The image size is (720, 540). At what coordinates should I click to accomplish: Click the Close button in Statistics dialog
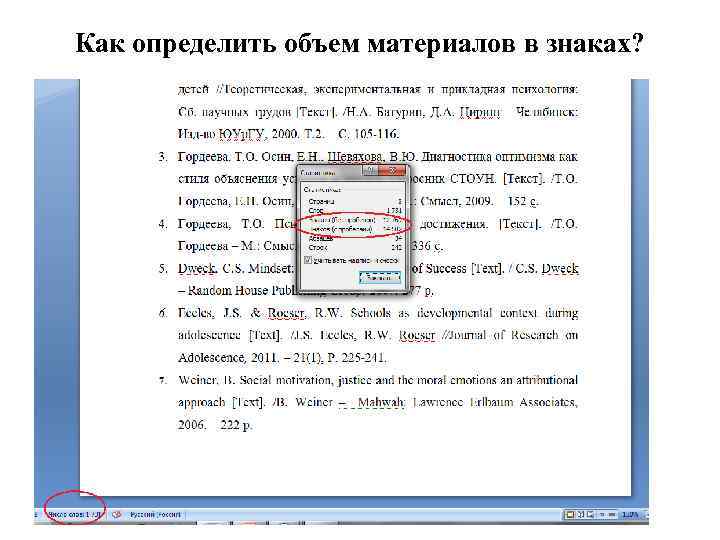coord(380,277)
